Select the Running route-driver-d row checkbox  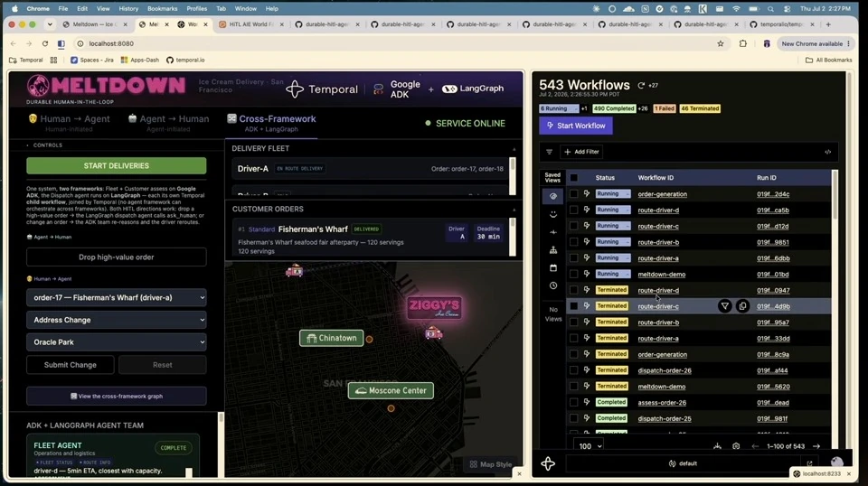pyautogui.click(x=574, y=210)
